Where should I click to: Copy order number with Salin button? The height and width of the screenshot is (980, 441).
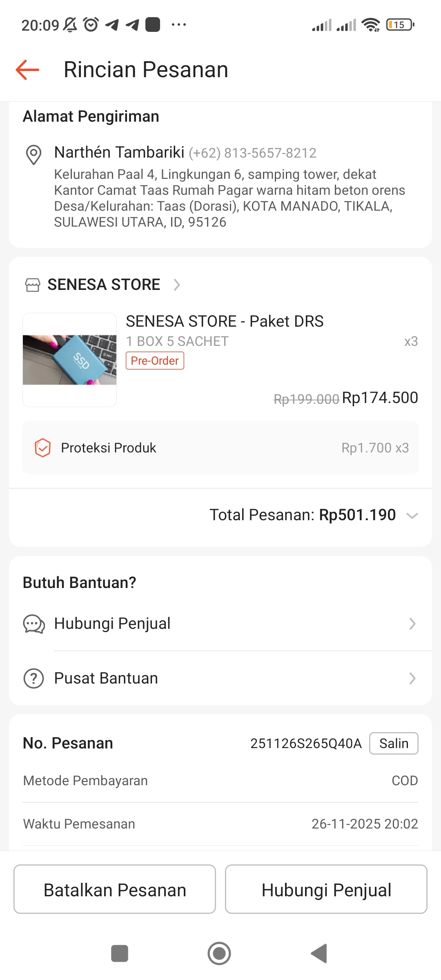tap(394, 743)
